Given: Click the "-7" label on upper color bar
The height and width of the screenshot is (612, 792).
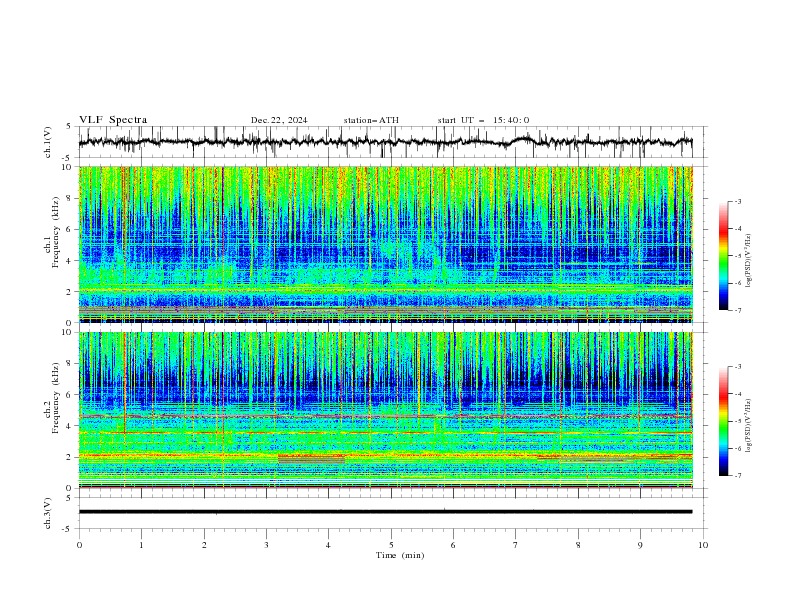Looking at the screenshot, I should coord(737,310).
